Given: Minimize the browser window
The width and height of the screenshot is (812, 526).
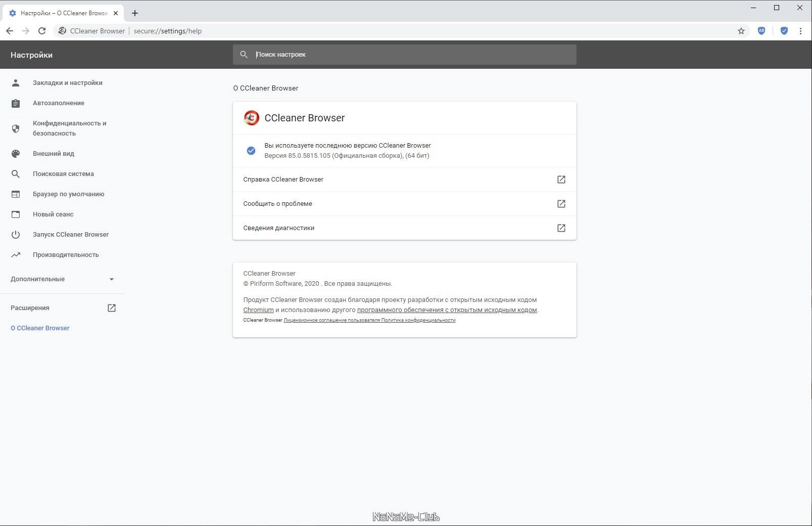Looking at the screenshot, I should click(753, 8).
